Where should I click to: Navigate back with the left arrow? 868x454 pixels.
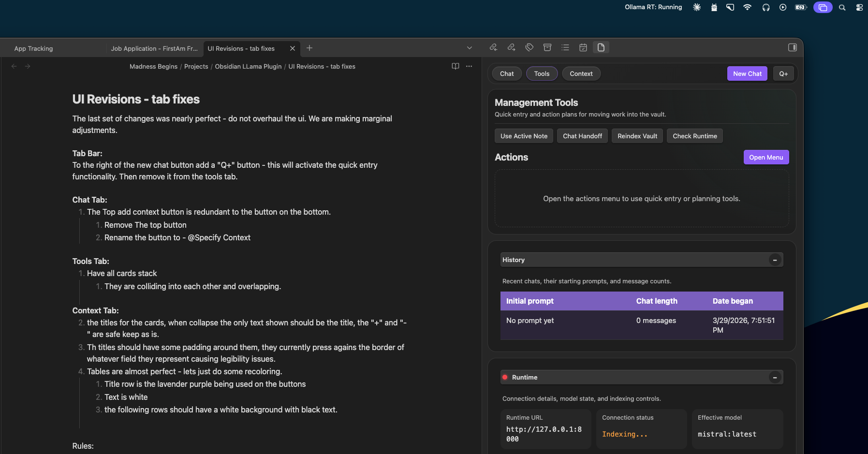(x=14, y=66)
